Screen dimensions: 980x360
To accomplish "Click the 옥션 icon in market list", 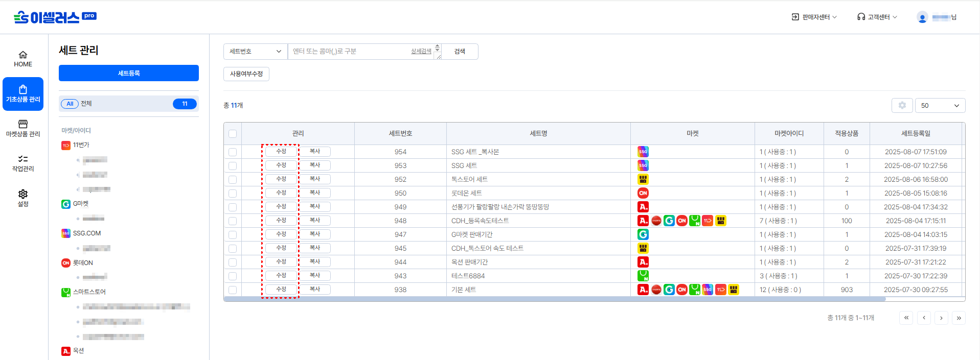I will [66, 351].
